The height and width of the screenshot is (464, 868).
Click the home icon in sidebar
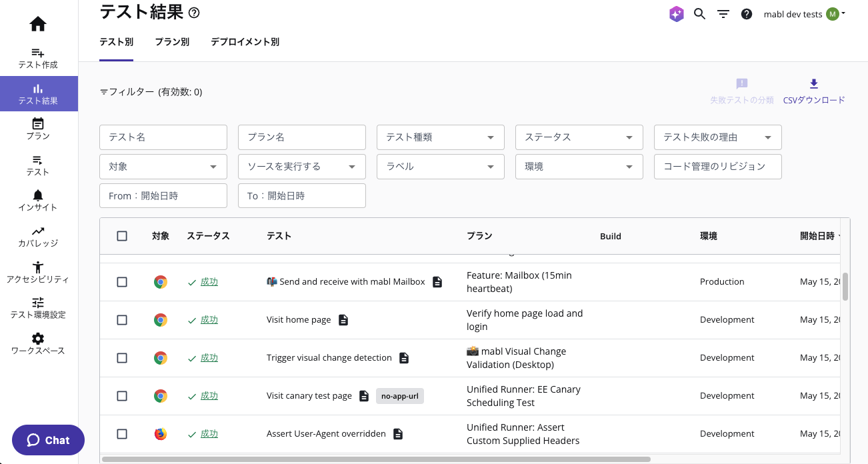38,25
